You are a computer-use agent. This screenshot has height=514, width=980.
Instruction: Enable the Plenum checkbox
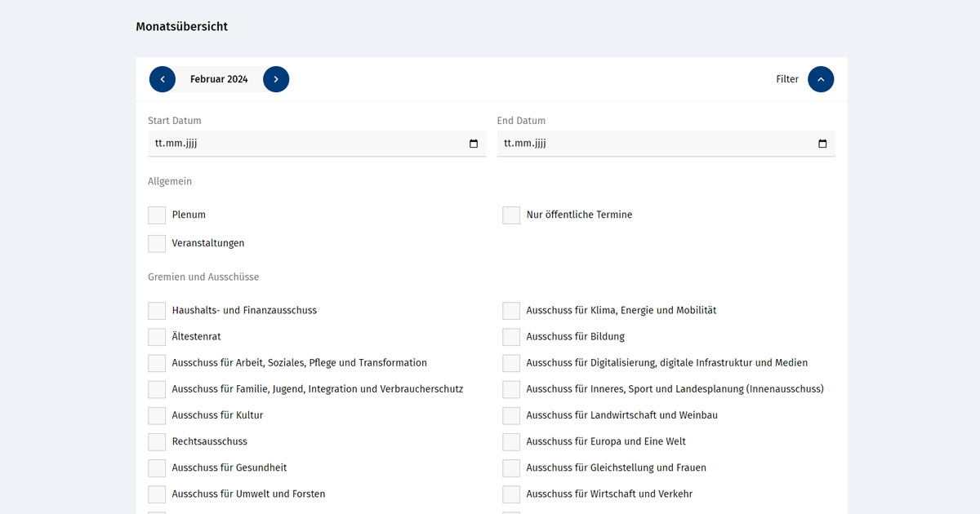(x=157, y=215)
